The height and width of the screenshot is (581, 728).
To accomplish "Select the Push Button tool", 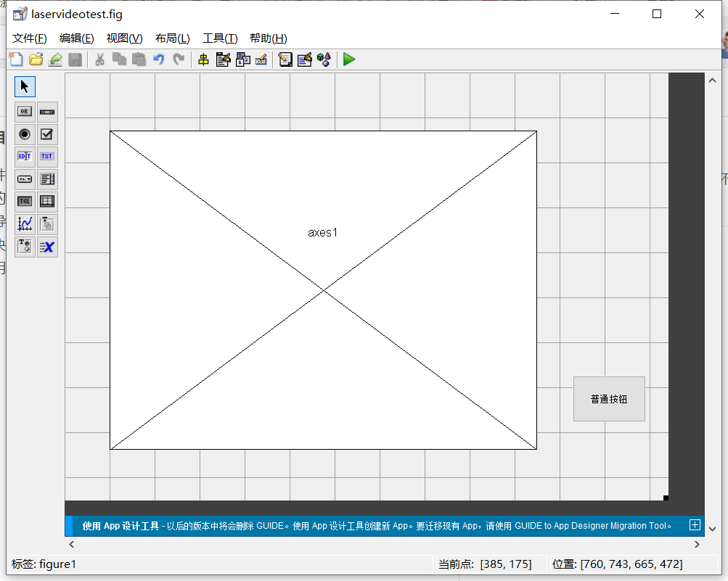I will (24, 111).
